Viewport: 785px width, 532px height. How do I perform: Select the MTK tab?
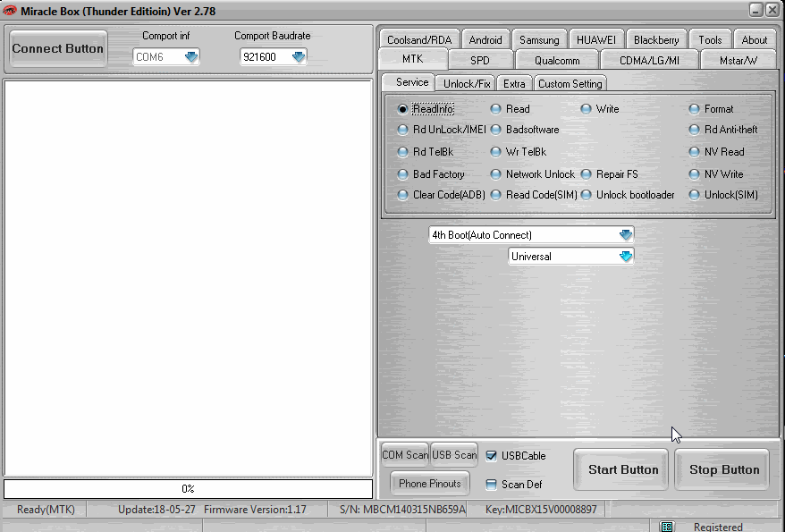coord(412,59)
